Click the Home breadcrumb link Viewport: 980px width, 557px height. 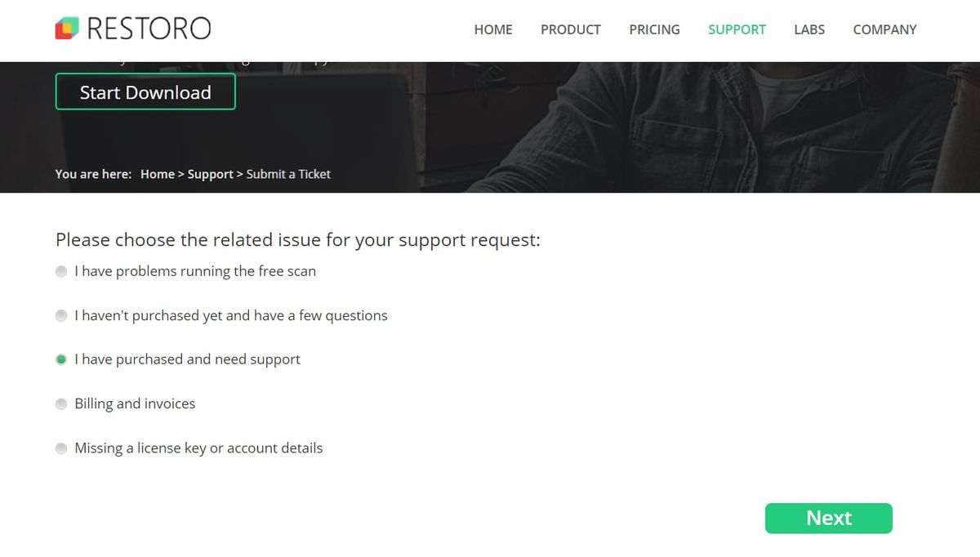(158, 174)
